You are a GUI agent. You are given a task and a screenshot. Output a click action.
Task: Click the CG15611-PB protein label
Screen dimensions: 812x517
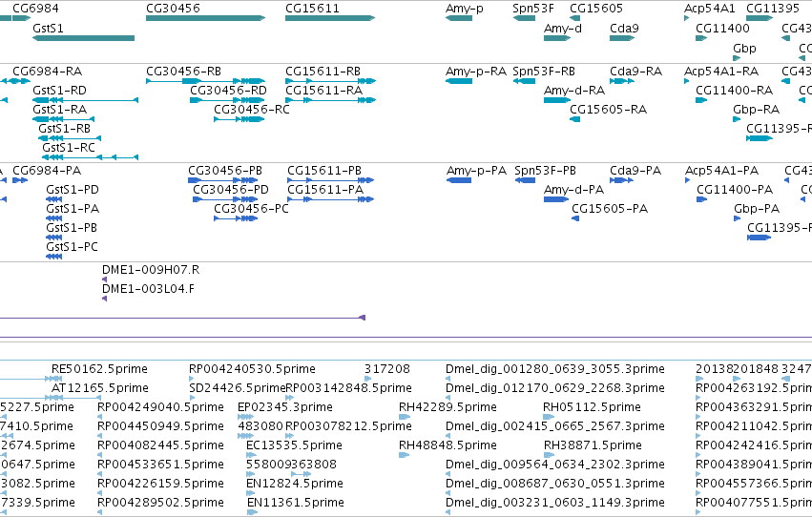click(x=324, y=171)
